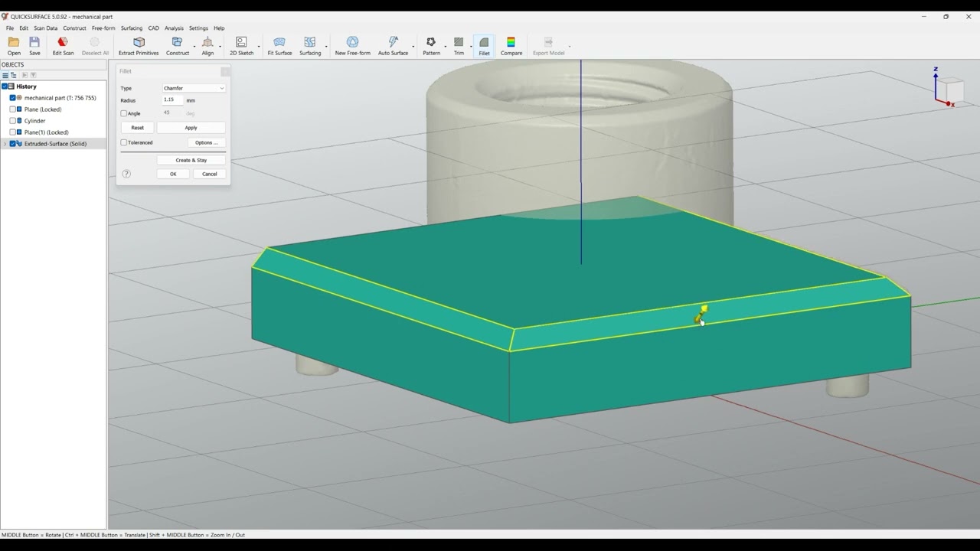Viewport: 980px width, 551px height.
Task: Enable the Angle checkbox
Action: tap(124, 113)
